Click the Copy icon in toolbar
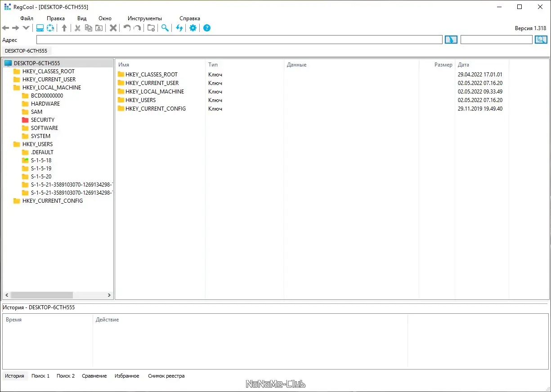 click(x=89, y=28)
